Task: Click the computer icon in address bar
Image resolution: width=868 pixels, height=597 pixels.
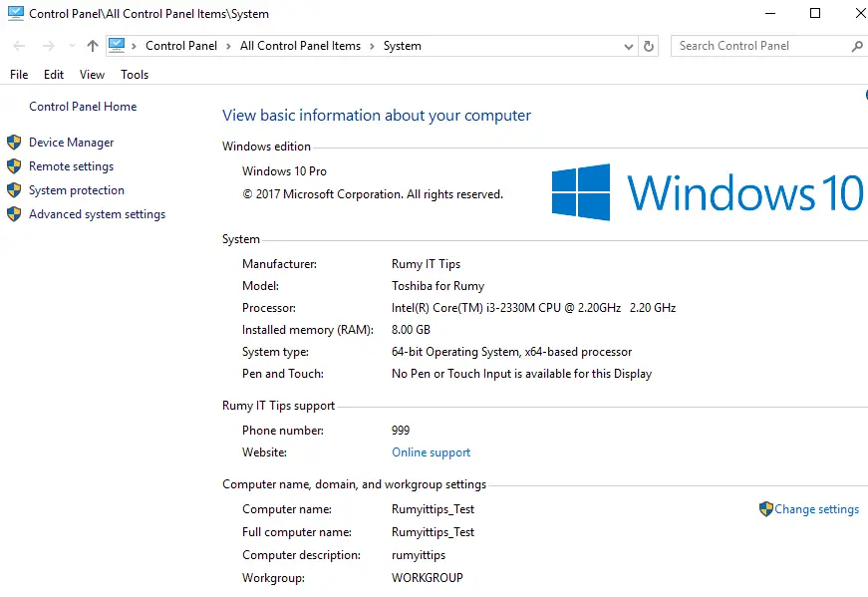Action: coord(117,46)
